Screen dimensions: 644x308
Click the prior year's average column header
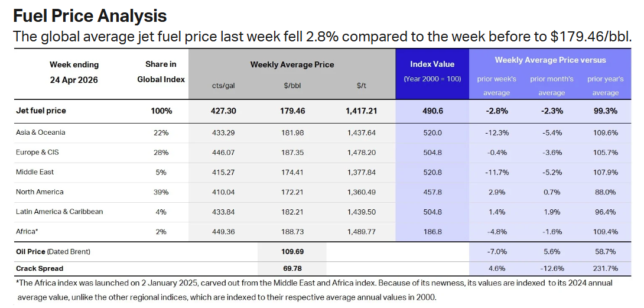pyautogui.click(x=605, y=86)
